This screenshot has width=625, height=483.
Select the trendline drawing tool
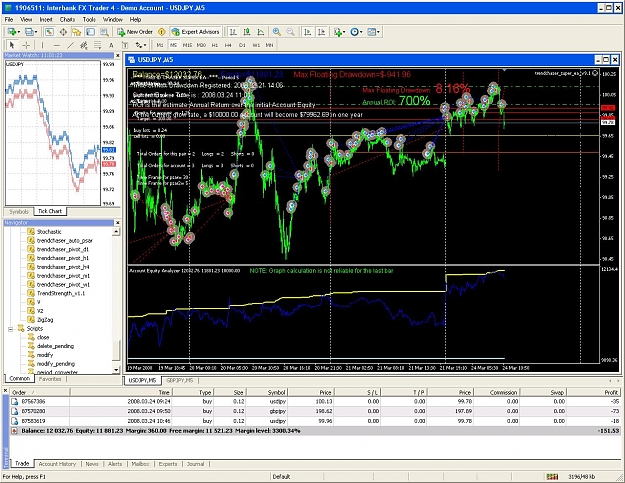(70, 45)
